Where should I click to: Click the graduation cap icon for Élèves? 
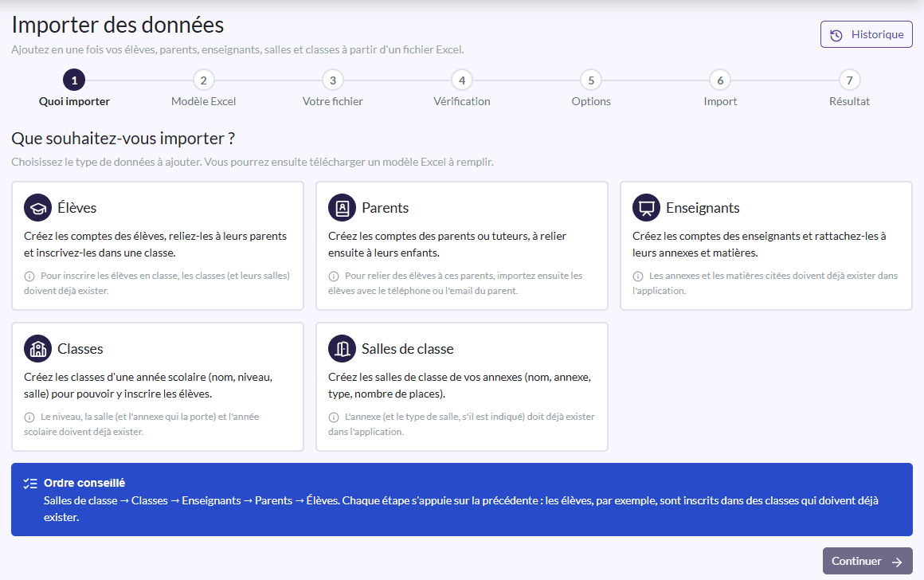[37, 207]
